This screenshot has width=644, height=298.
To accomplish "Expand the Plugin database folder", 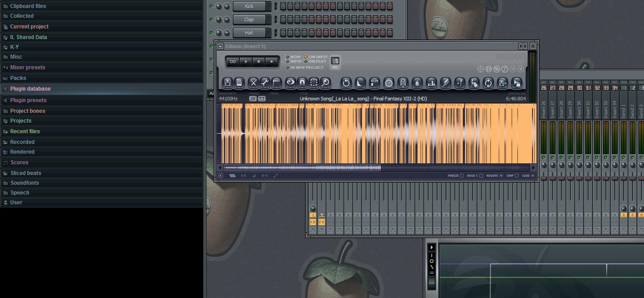I will coord(102,89).
